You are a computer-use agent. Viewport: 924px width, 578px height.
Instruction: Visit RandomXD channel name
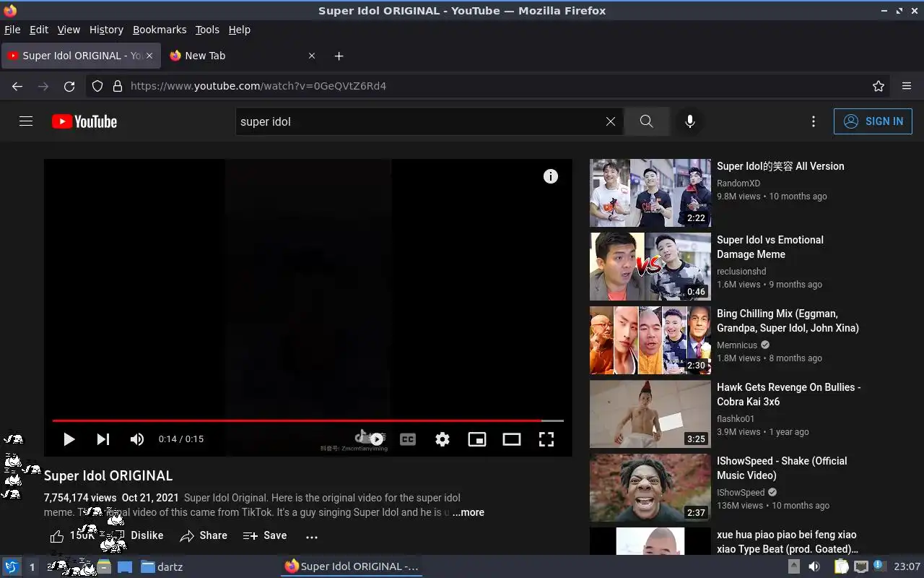738,184
